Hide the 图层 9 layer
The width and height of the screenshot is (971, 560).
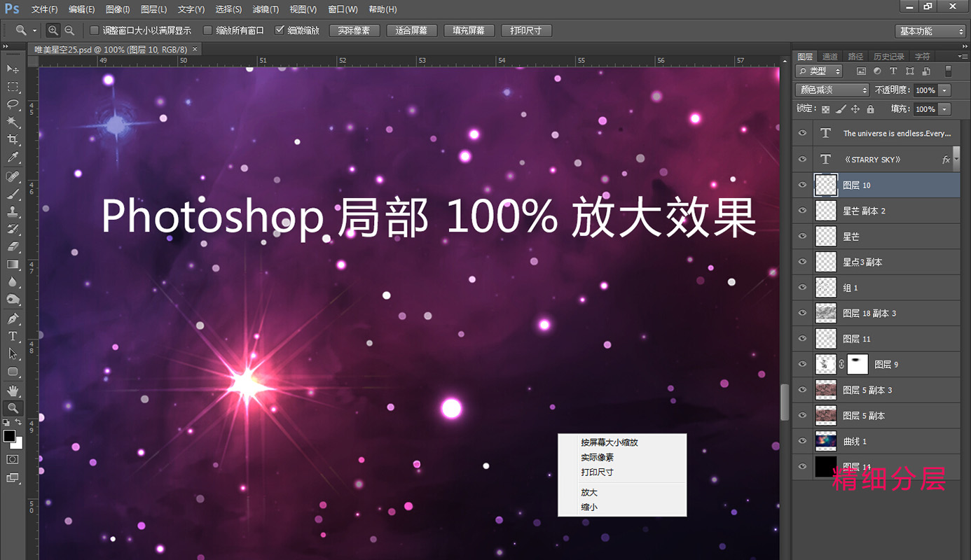coord(803,364)
